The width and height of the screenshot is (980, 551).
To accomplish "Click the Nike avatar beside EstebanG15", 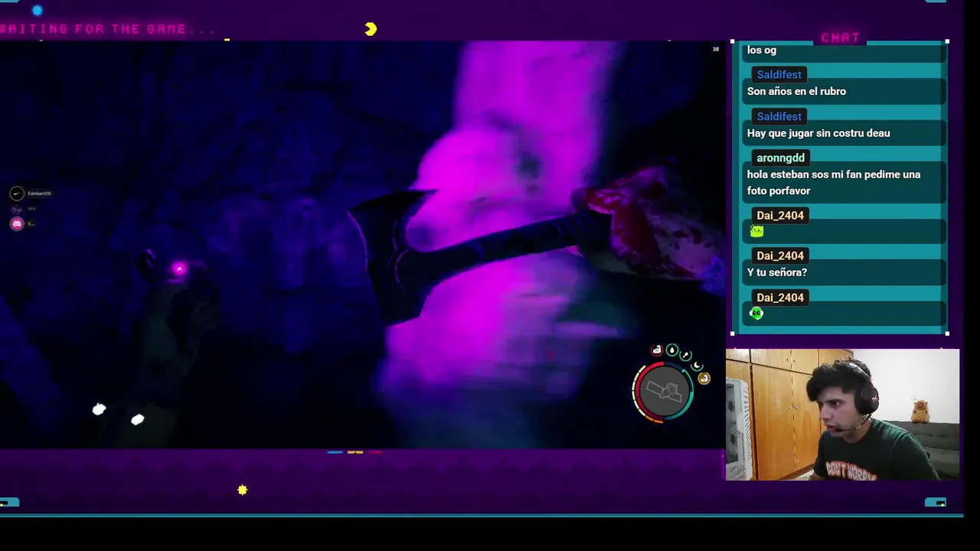I will [x=17, y=194].
